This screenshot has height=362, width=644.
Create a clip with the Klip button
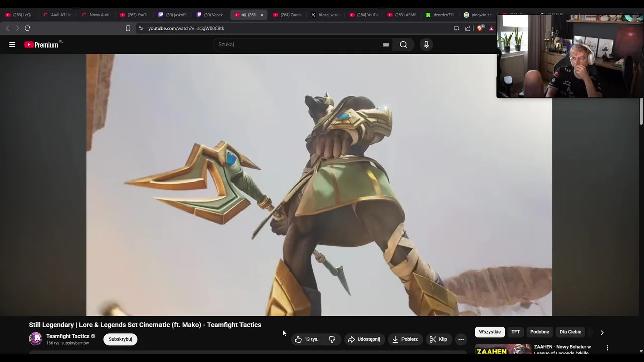tap(438, 339)
